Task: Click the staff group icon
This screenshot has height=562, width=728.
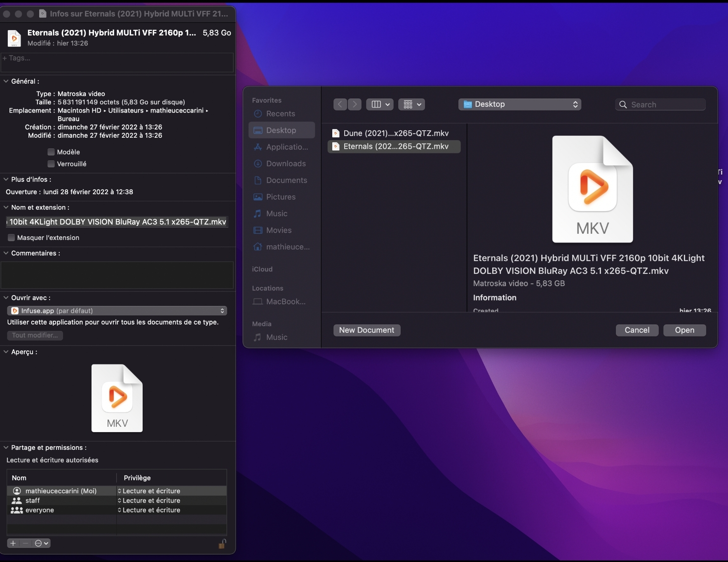Action: (x=17, y=501)
